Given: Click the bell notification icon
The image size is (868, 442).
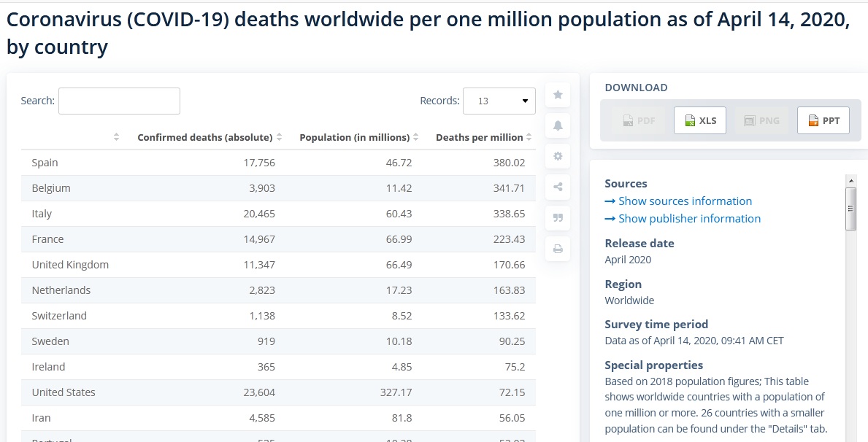Looking at the screenshot, I should (x=558, y=125).
